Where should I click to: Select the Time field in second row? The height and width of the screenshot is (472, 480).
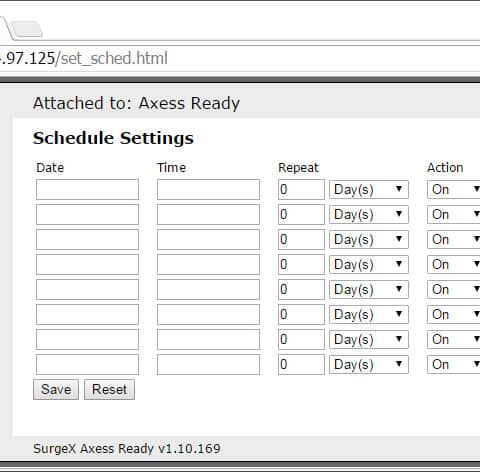208,214
